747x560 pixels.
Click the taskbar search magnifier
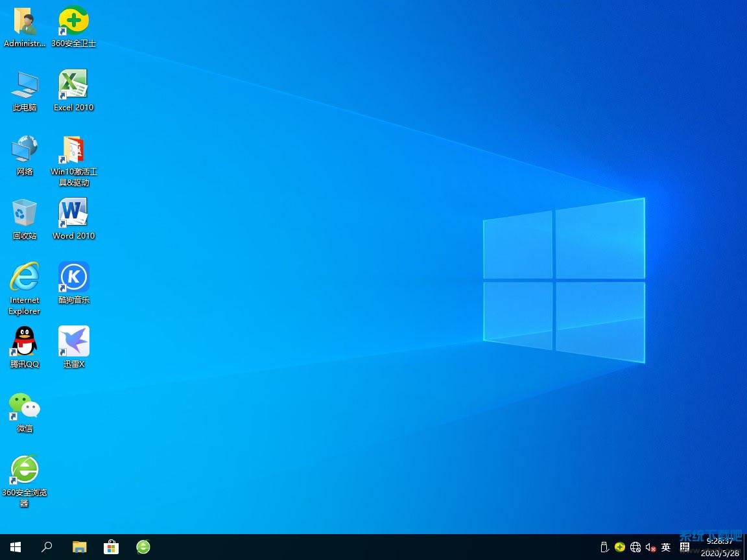pyautogui.click(x=47, y=547)
